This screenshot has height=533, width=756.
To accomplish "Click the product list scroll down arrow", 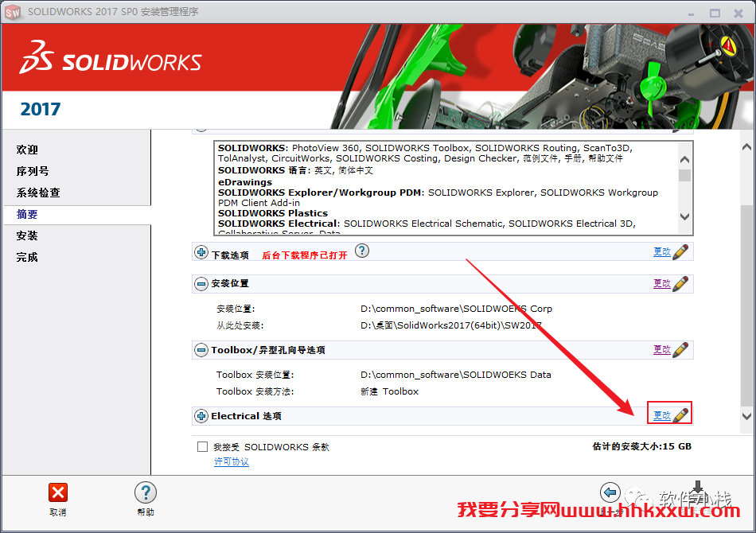I will (x=684, y=217).
